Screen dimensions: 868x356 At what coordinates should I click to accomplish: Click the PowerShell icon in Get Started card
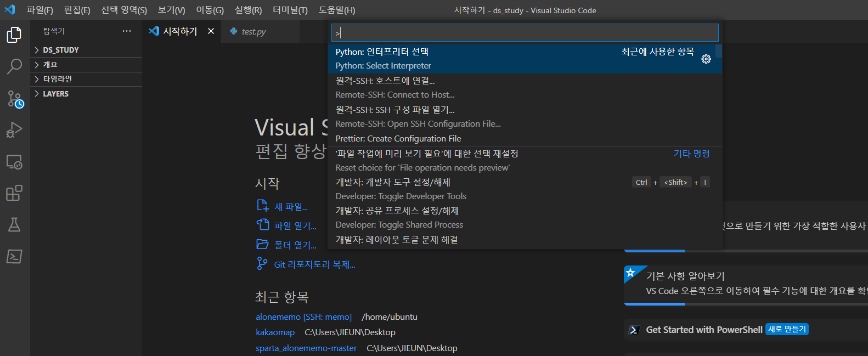coord(634,330)
